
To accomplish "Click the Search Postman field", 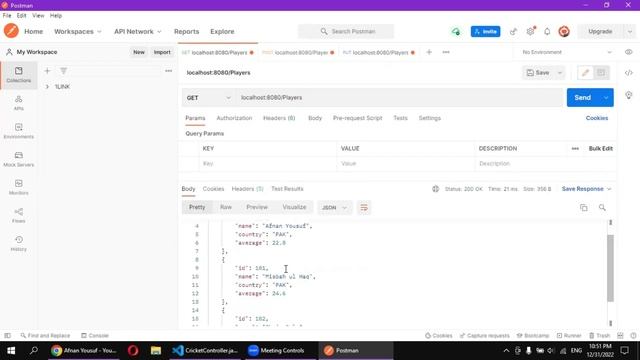I will [346, 31].
